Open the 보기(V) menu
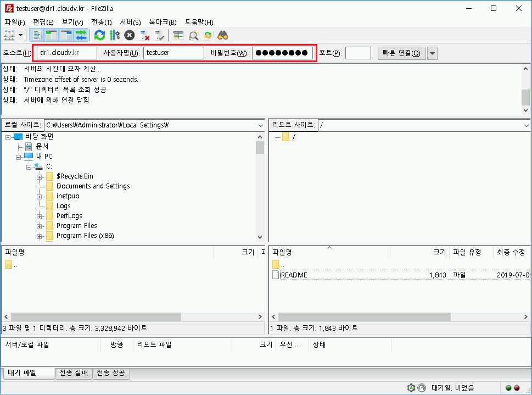The image size is (532, 395). [x=72, y=22]
